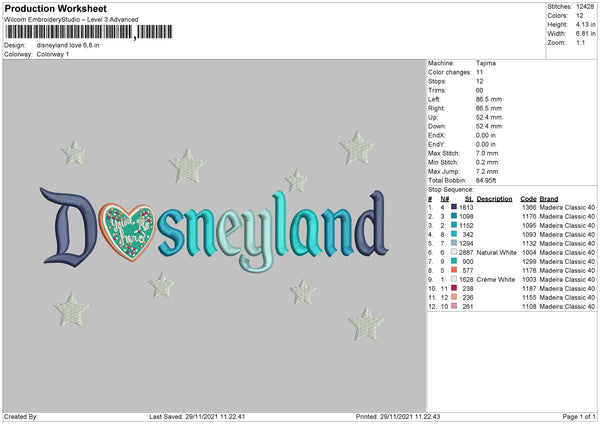Click the stitch count '2887' in stop 6
Image resolution: width=600 pixels, height=424 pixels.
(466, 253)
